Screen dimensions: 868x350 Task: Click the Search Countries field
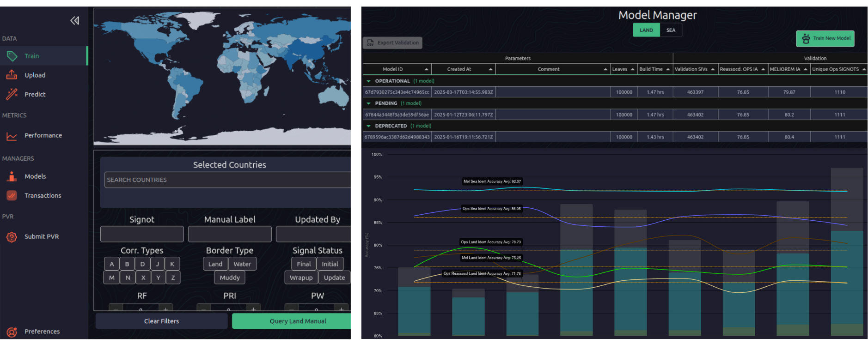[227, 180]
